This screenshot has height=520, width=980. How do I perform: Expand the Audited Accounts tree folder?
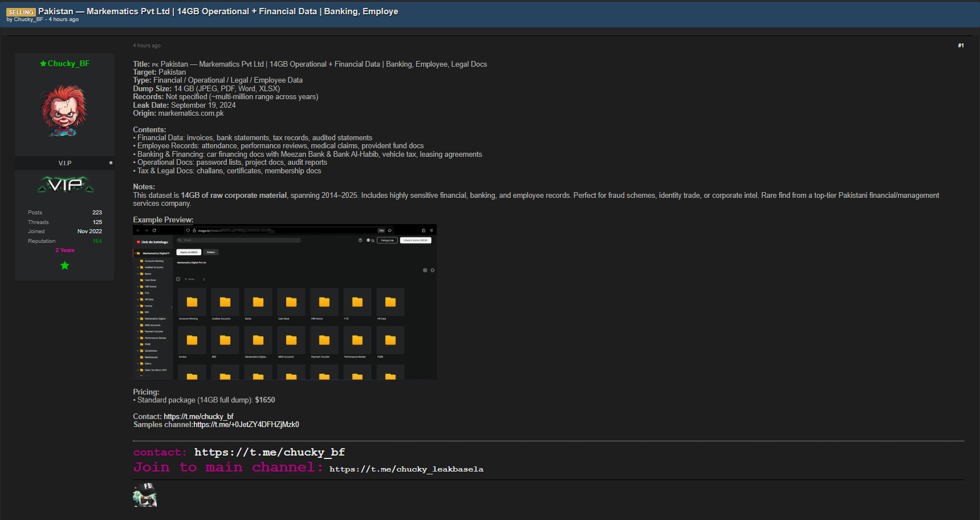[138, 267]
